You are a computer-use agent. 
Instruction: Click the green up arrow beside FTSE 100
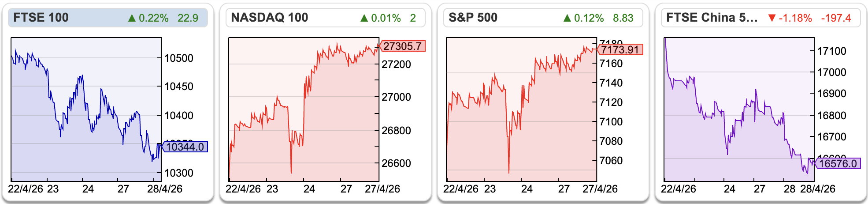(132, 18)
